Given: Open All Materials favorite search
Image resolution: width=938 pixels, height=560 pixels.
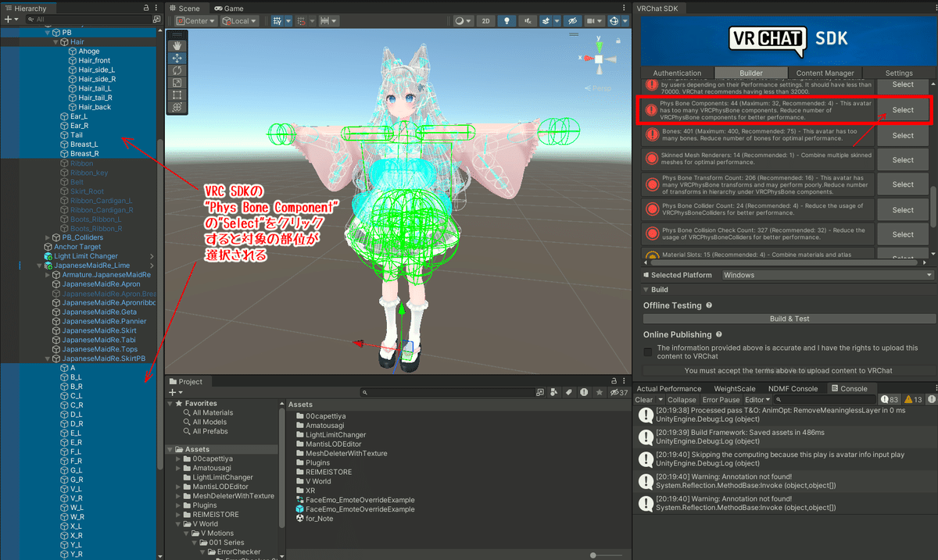Looking at the screenshot, I should pyautogui.click(x=213, y=412).
